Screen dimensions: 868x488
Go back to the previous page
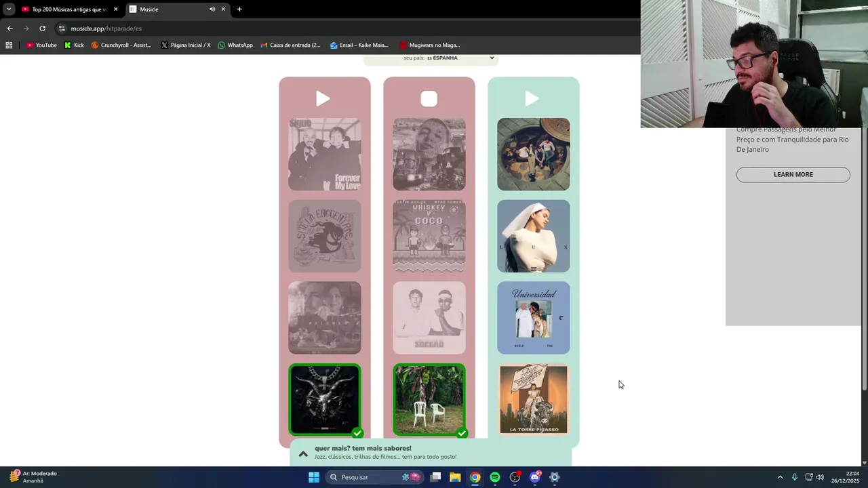click(x=9, y=28)
